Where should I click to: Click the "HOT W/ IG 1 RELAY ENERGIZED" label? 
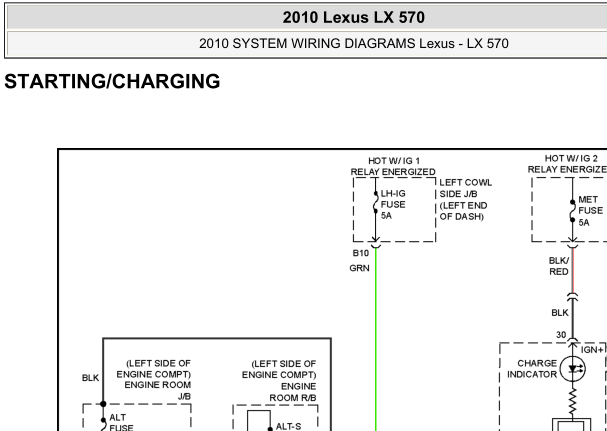point(393,166)
